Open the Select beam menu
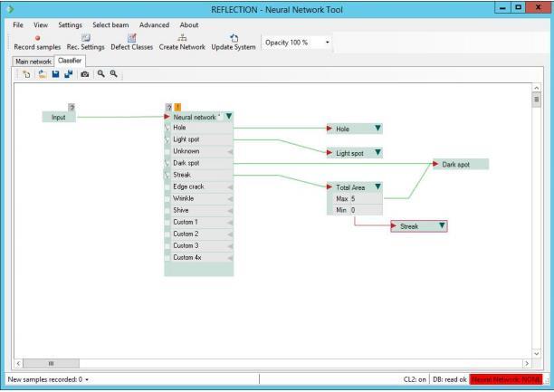 click(x=110, y=25)
